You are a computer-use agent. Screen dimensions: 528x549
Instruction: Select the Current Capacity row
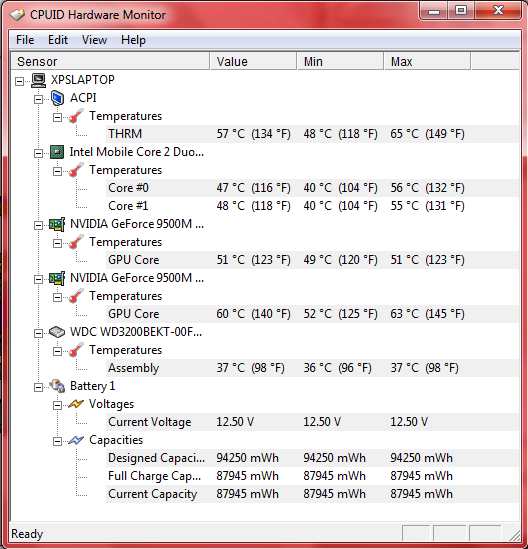tap(312, 494)
